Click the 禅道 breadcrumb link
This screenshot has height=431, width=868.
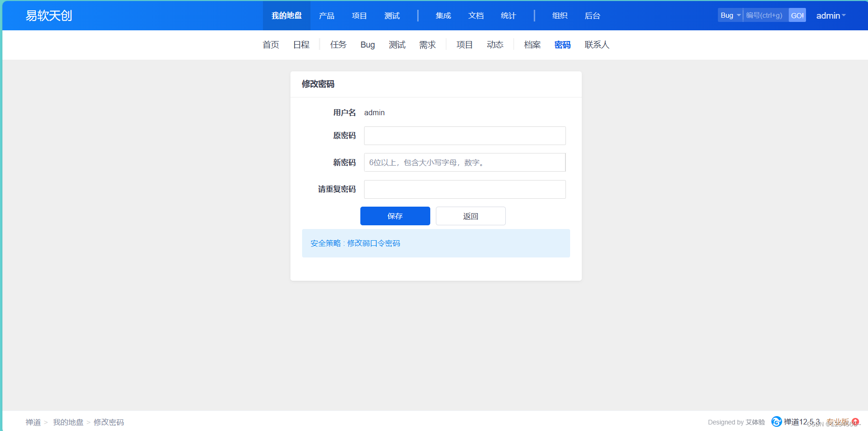33,422
